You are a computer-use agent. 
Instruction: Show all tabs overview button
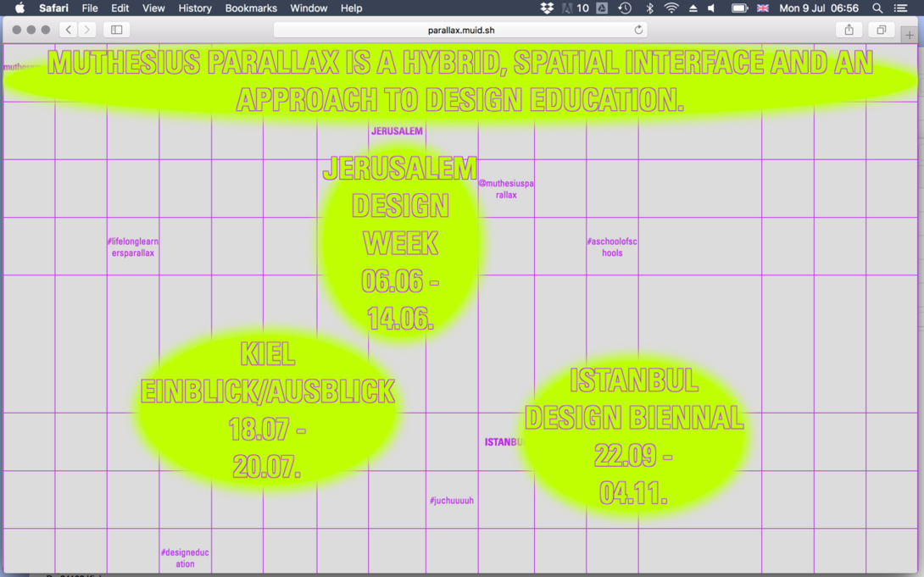click(882, 30)
